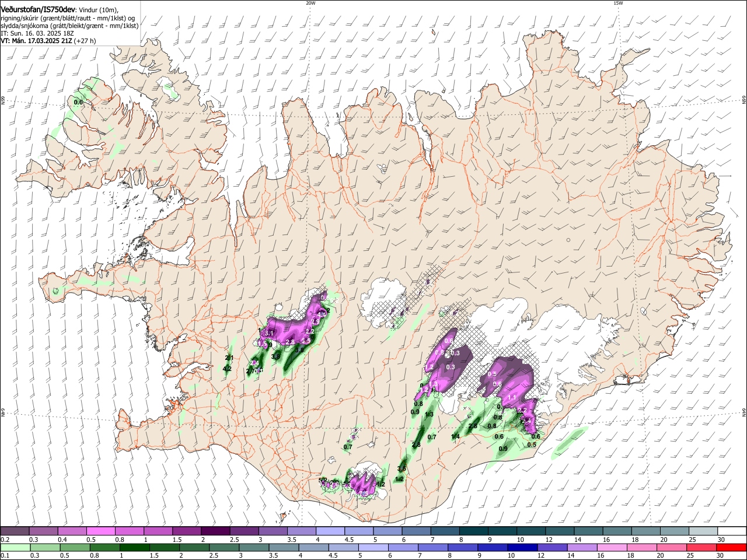This screenshot has height=560, width=747.
Task: Click the 0.2 label in upper legend
Action: 4,540
